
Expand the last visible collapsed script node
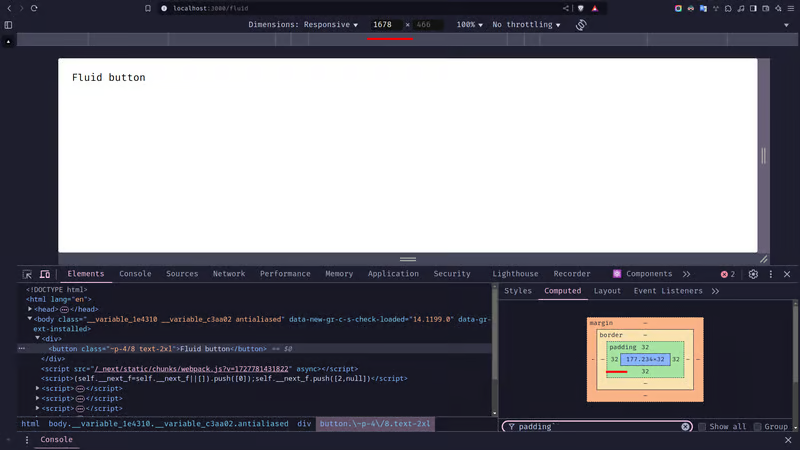[x=38, y=408]
